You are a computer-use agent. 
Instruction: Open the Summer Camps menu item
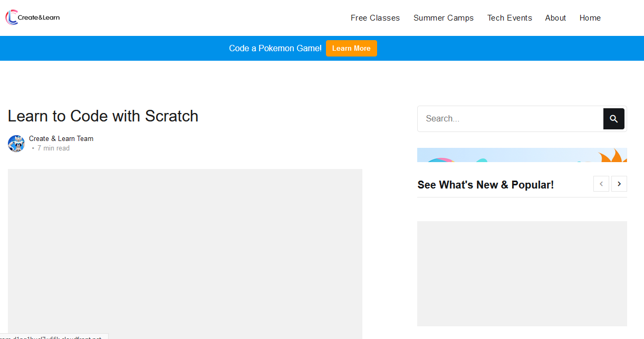tap(444, 18)
